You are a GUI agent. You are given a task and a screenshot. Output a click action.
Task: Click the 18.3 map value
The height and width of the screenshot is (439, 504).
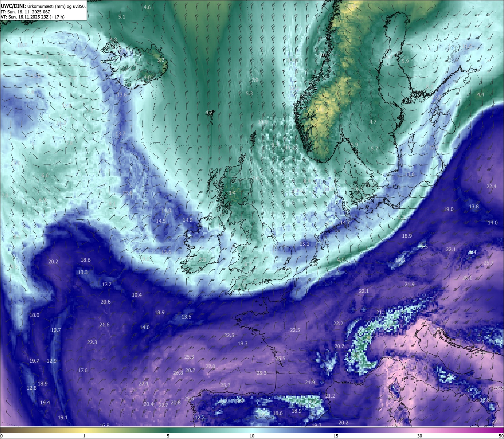pos(243,344)
